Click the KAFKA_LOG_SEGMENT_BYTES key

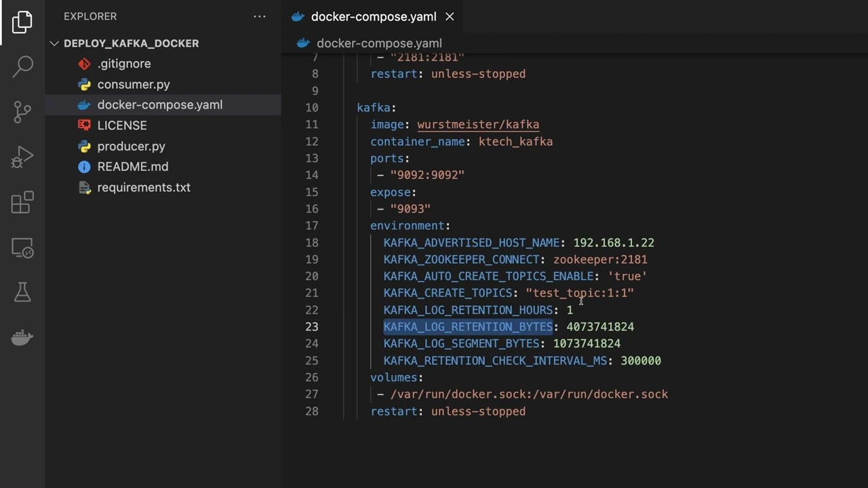[x=461, y=344]
